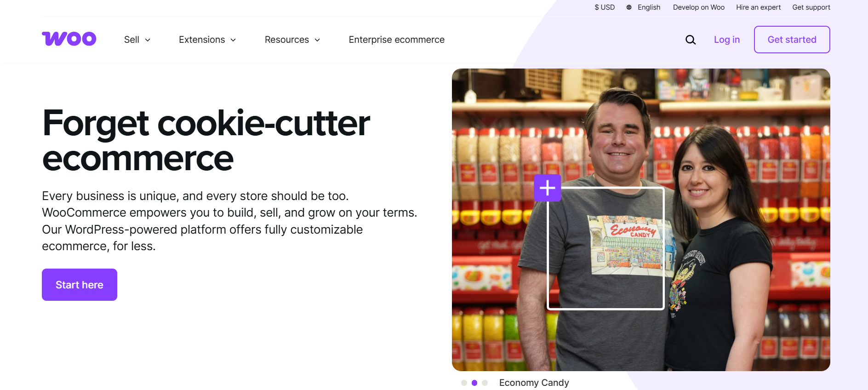Open the Develop on Woo link
Screen dimensions: 868x390
[698, 7]
